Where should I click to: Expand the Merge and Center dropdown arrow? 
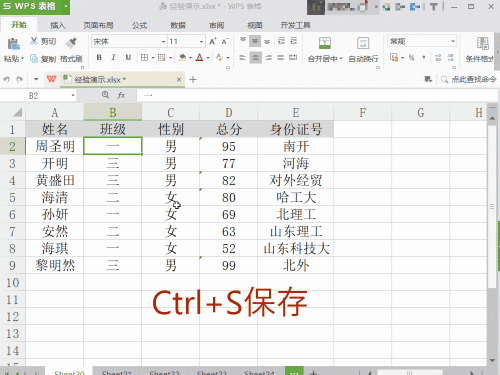coord(341,59)
